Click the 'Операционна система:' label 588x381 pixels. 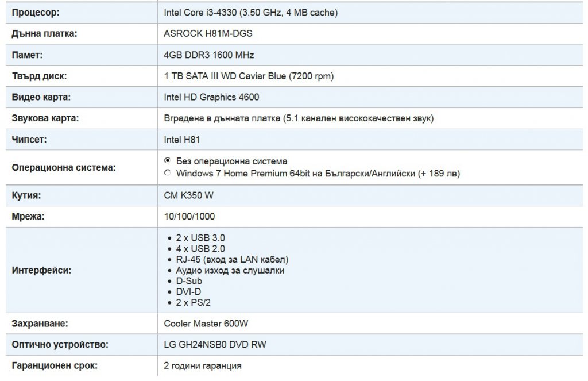[64, 167]
